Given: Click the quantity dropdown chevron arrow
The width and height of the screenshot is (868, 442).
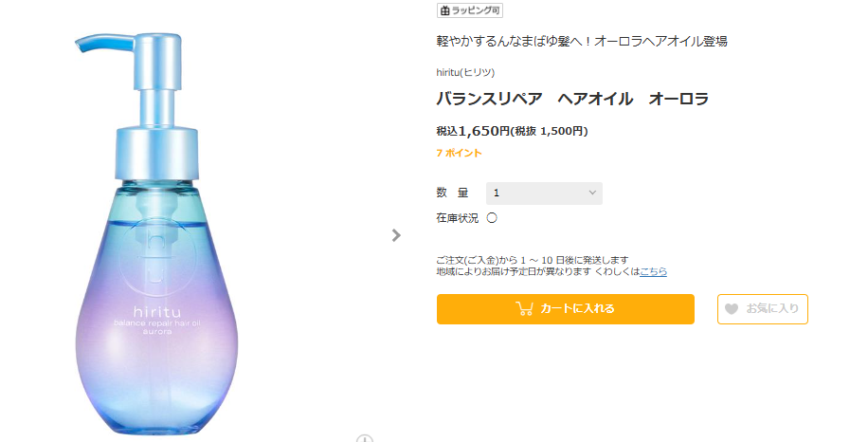Looking at the screenshot, I should click(x=592, y=193).
